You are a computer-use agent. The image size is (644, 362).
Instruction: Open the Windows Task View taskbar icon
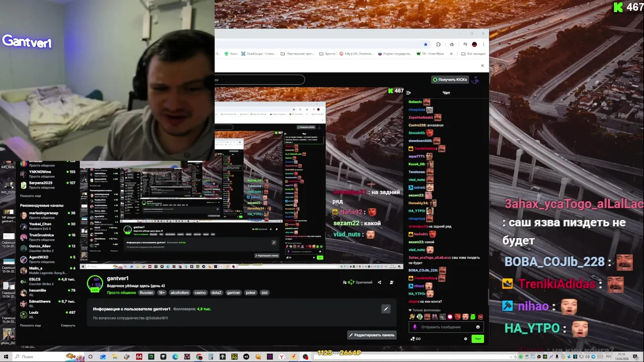pyautogui.click(x=91, y=357)
